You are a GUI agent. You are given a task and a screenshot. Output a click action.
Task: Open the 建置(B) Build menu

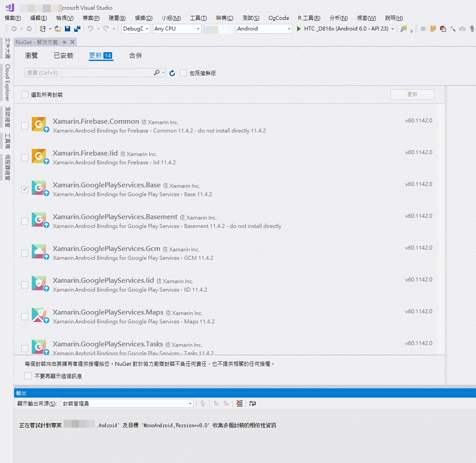click(117, 18)
